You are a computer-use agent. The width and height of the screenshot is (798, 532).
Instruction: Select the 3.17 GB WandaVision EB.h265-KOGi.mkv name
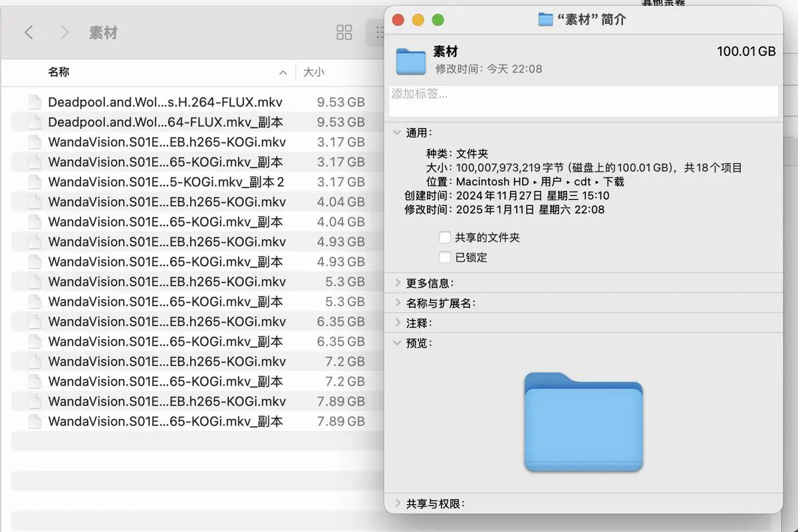coord(167,142)
